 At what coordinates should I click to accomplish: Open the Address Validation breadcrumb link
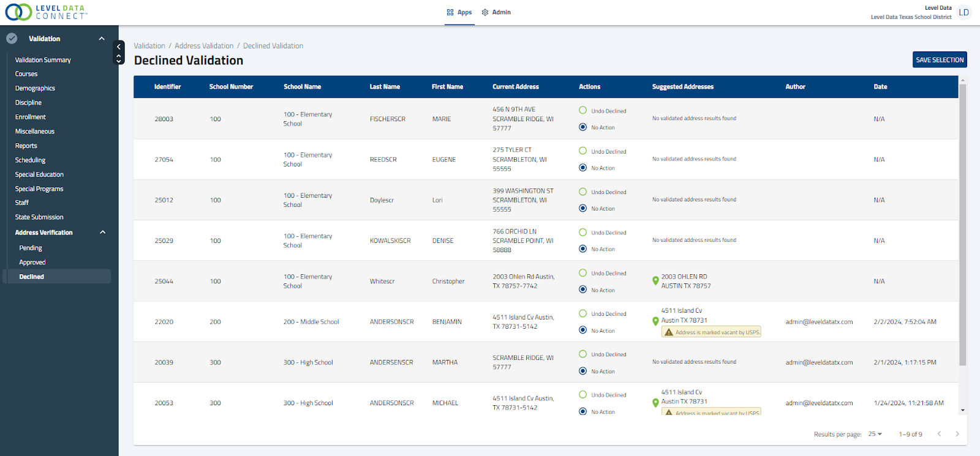pyautogui.click(x=204, y=46)
